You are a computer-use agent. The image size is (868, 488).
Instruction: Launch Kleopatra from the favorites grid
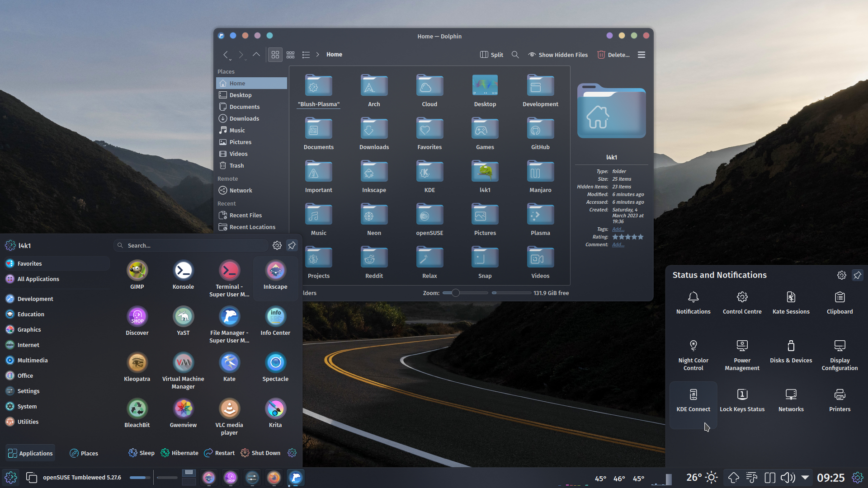[x=137, y=367]
